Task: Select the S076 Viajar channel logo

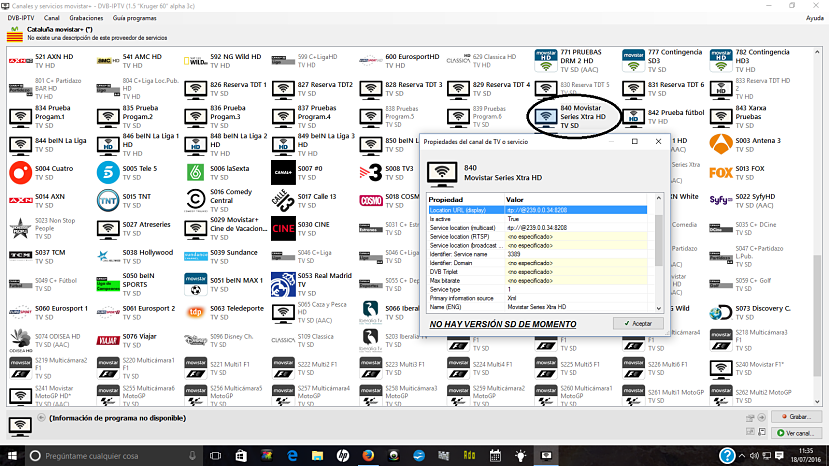Action: [x=108, y=340]
